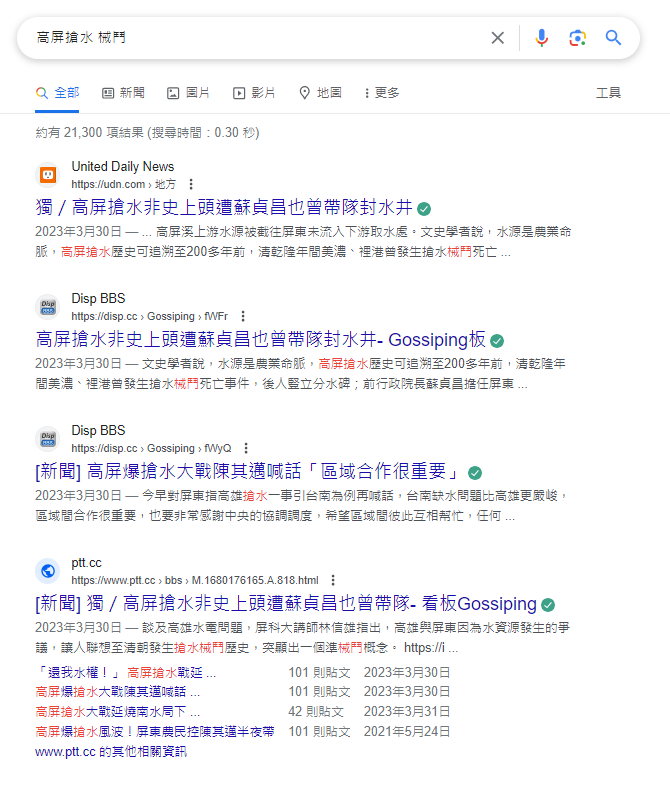Click the second Disp BBS favicon, fWyQ result
Image resolution: width=670 pixels, height=791 pixels.
coord(48,439)
